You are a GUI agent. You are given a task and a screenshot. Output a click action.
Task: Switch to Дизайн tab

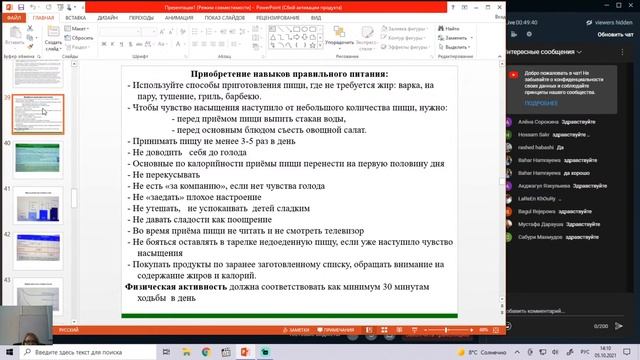tap(107, 18)
